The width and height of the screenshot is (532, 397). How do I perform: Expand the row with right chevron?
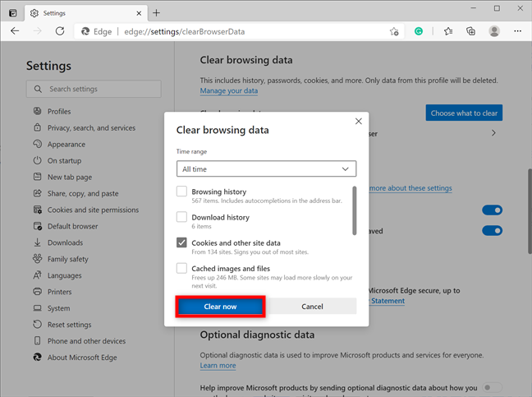pos(493,133)
